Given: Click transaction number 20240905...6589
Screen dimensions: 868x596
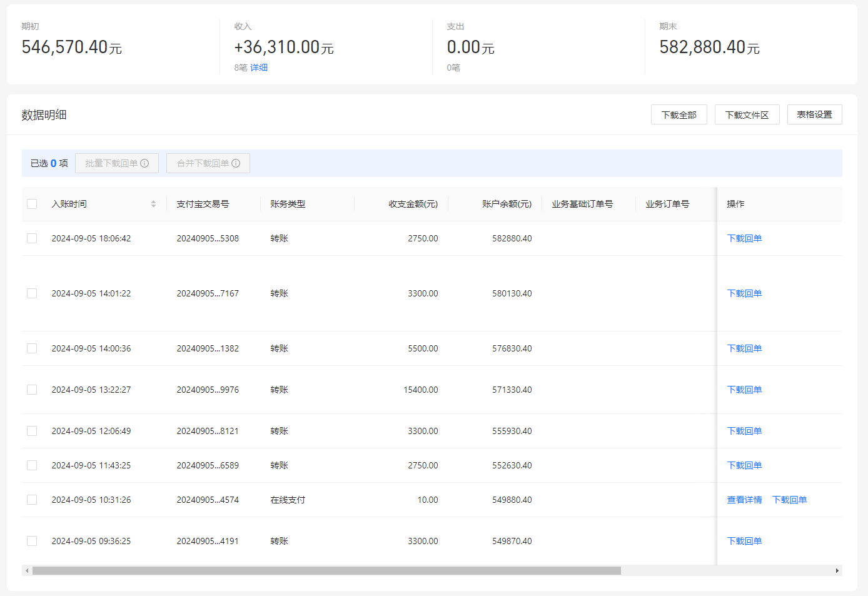Looking at the screenshot, I should coord(208,465).
